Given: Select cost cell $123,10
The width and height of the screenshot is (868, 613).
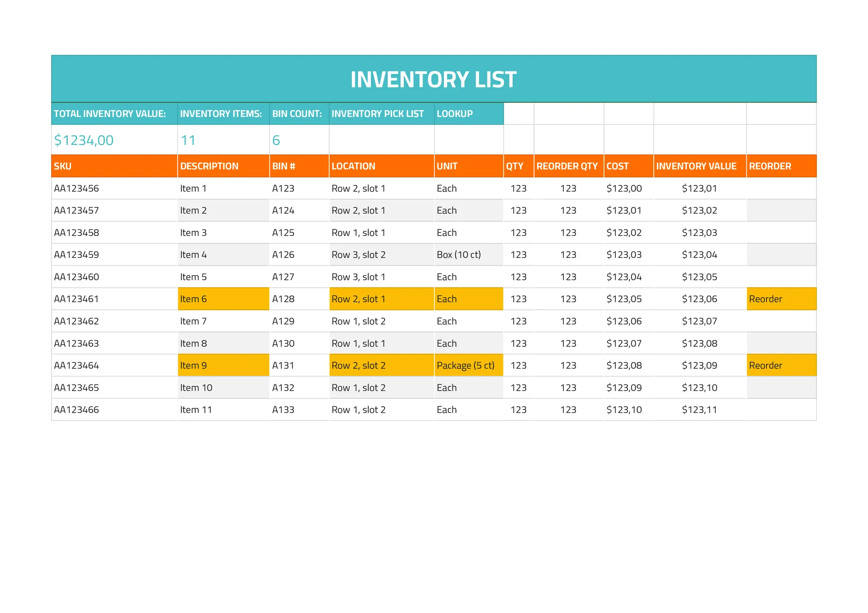Looking at the screenshot, I should [x=624, y=410].
